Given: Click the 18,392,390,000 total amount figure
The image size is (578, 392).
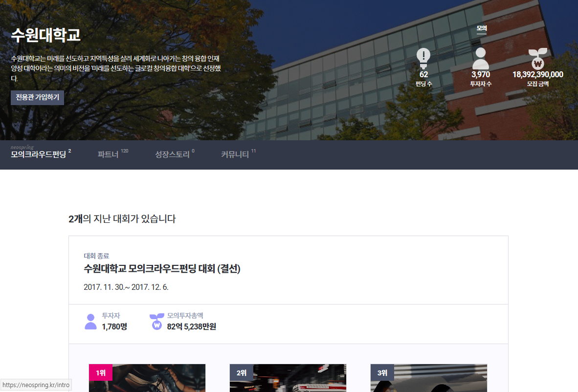Looking at the screenshot, I should tap(537, 75).
